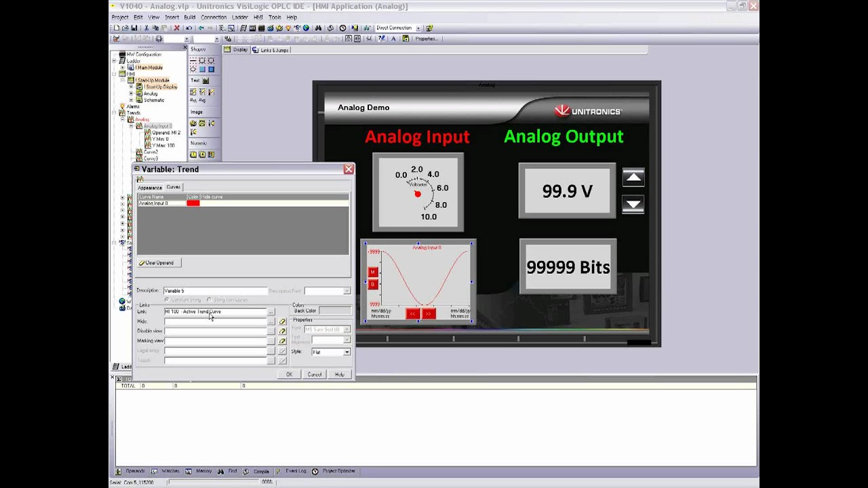Select HW Configuration in project tree

(144, 54)
